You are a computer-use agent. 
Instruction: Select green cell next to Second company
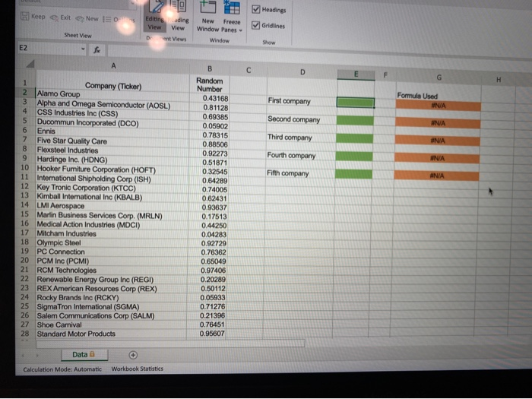(x=355, y=120)
